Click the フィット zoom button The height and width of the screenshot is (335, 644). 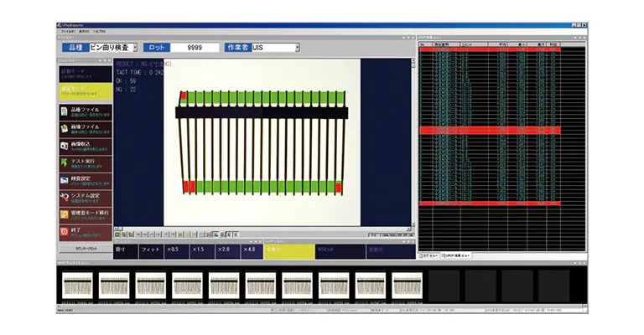coord(150,250)
